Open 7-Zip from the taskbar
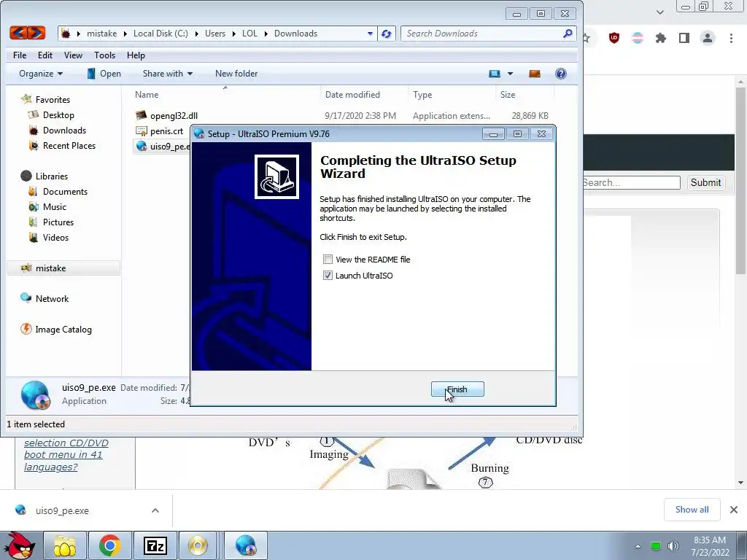The height and width of the screenshot is (560, 747). (155, 545)
